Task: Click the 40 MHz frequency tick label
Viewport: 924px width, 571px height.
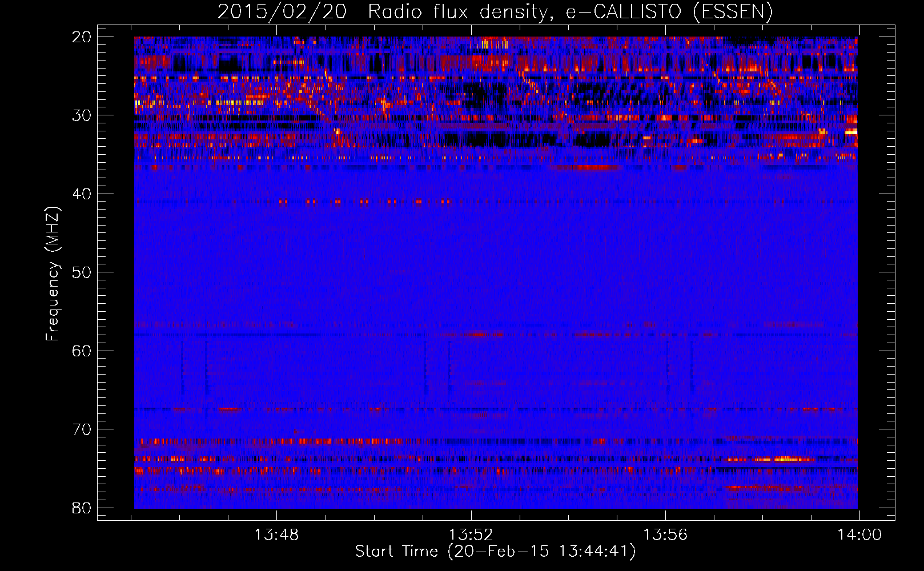Action: click(82, 194)
